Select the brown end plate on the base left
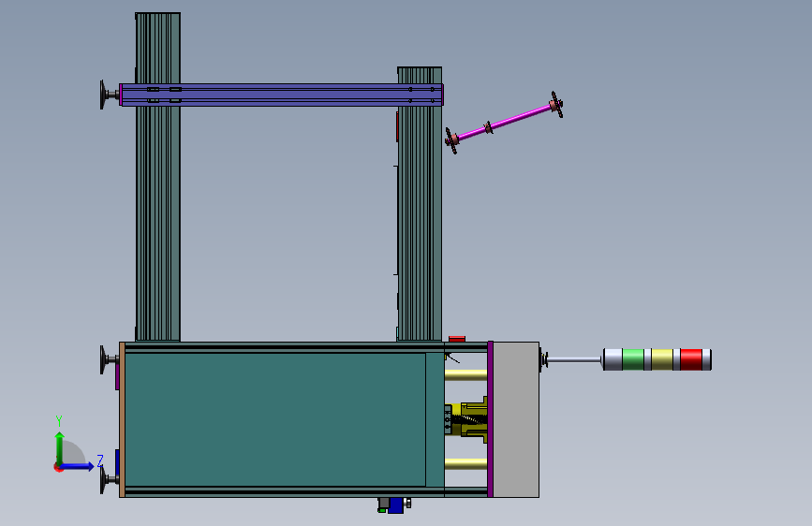The height and width of the screenshot is (526, 812). [x=122, y=419]
